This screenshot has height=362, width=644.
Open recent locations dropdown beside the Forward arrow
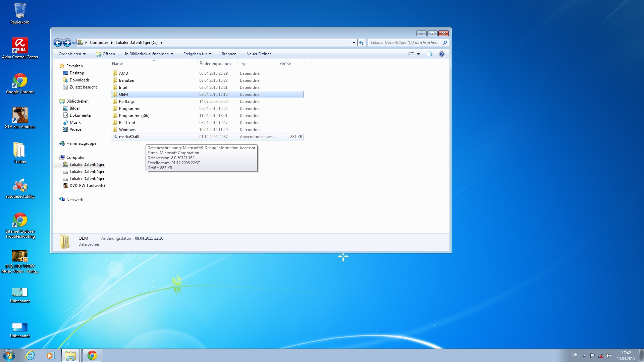(74, 43)
